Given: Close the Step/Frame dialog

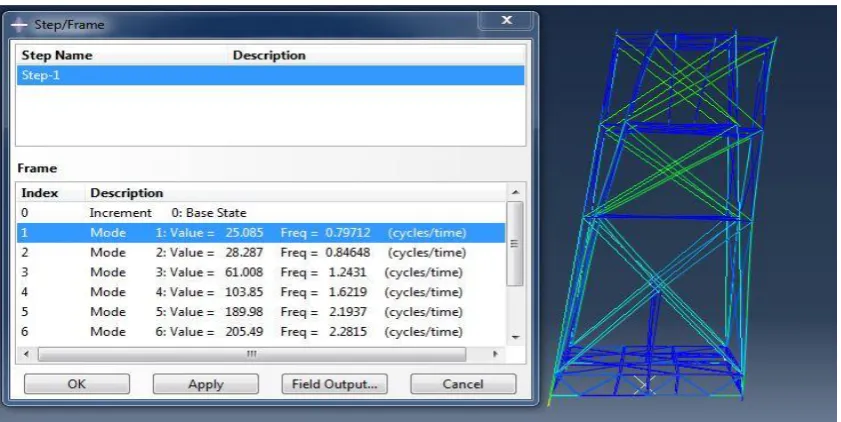Looking at the screenshot, I should click(506, 20).
